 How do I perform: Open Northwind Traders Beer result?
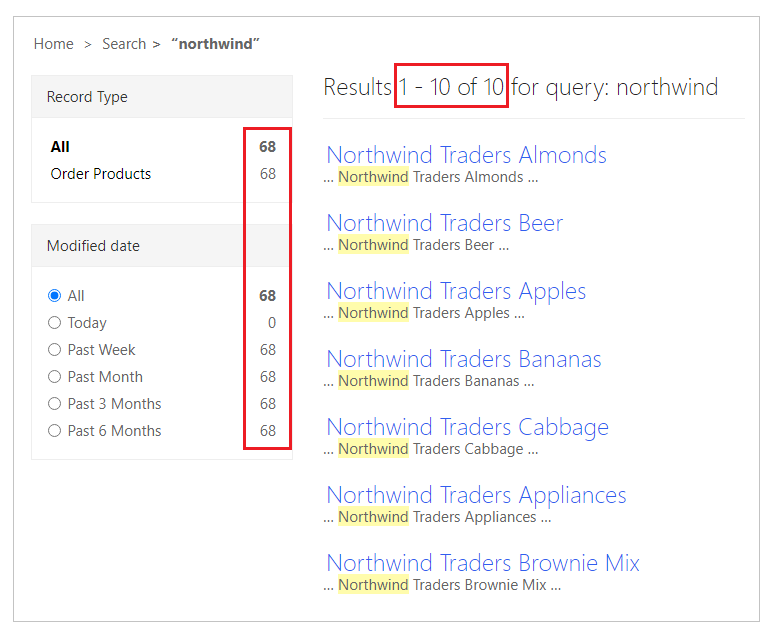tap(444, 223)
